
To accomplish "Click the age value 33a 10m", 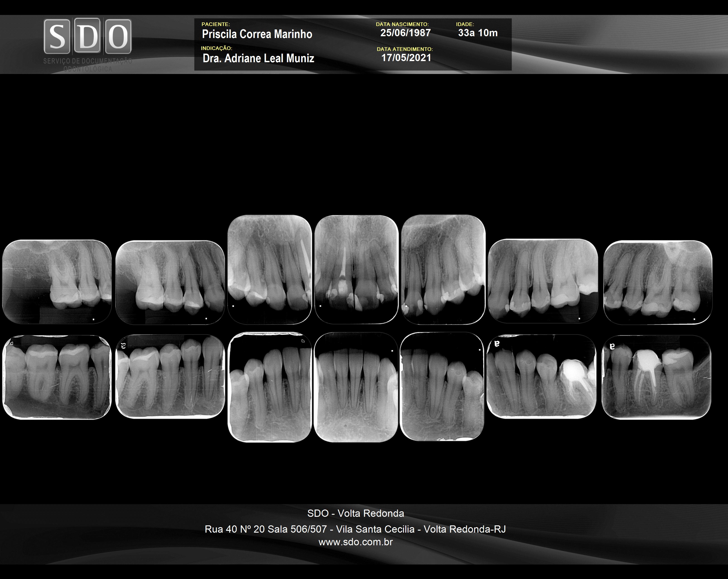I will 478,33.
